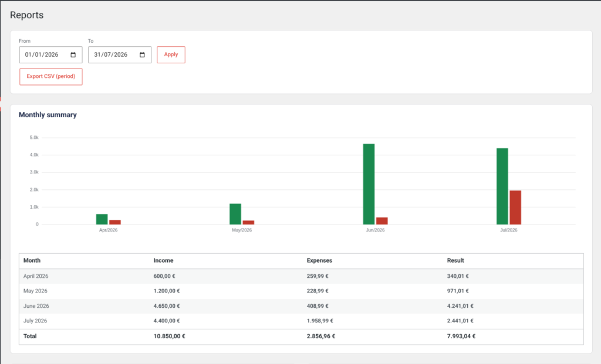Click total expenses 2.856,96 €
This screenshot has width=601, height=364.
(321, 336)
